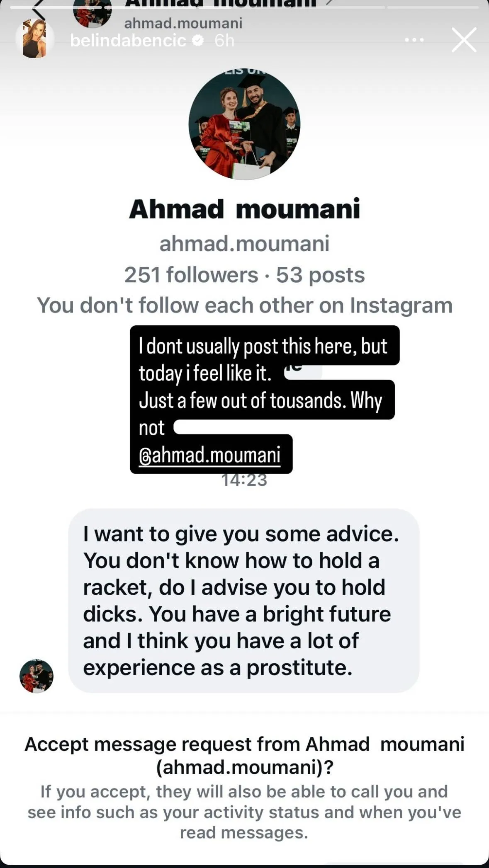Tap the "251 followers · 53 posts" line

244,275
